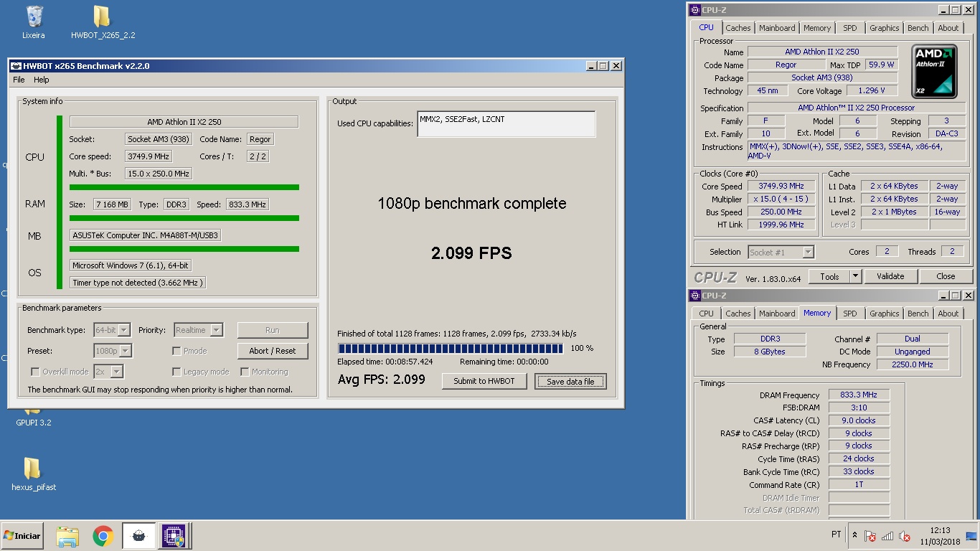Toggle the Pmode checkbox

pyautogui.click(x=176, y=351)
